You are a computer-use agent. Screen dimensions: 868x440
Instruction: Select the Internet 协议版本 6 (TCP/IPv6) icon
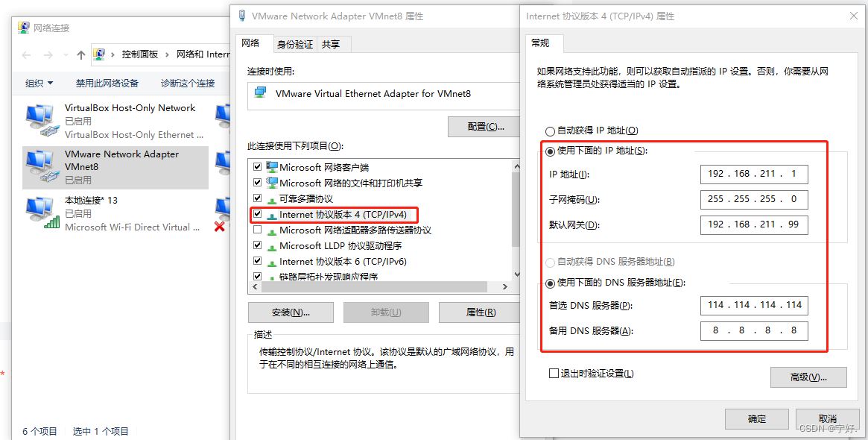[272, 262]
